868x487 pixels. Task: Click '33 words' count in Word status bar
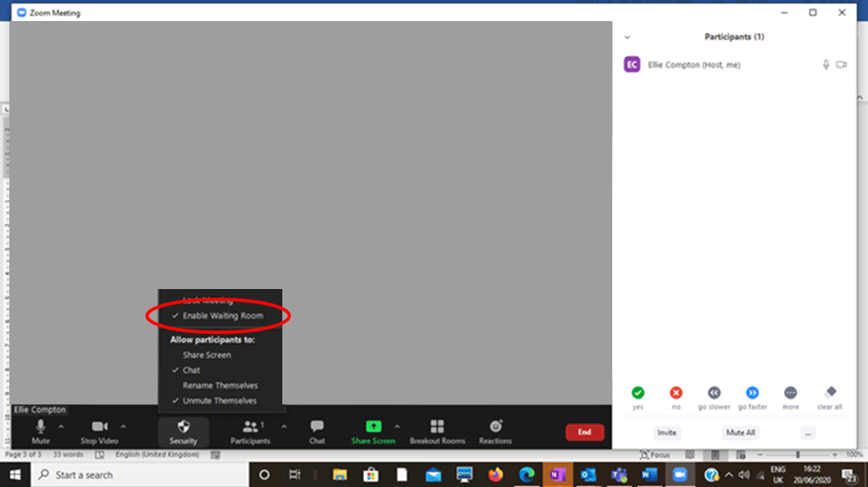click(68, 454)
